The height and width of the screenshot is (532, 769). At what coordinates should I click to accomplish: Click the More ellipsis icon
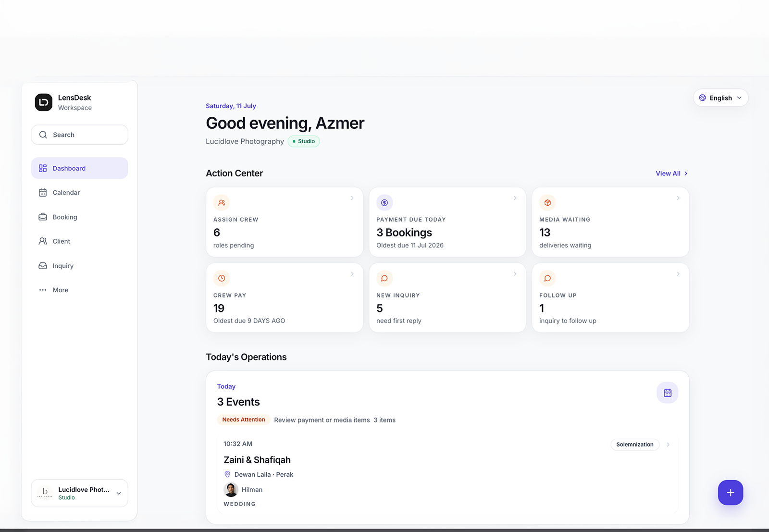point(43,290)
